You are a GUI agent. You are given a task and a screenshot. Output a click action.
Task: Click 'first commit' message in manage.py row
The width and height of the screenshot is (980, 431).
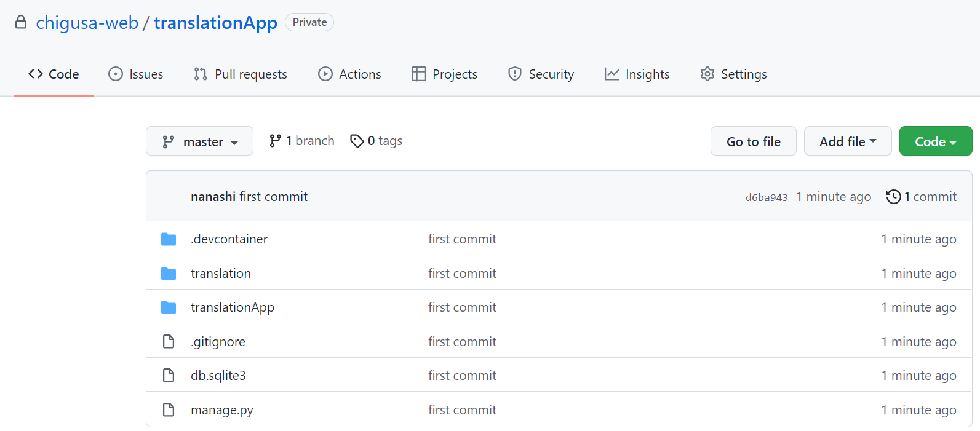point(463,410)
